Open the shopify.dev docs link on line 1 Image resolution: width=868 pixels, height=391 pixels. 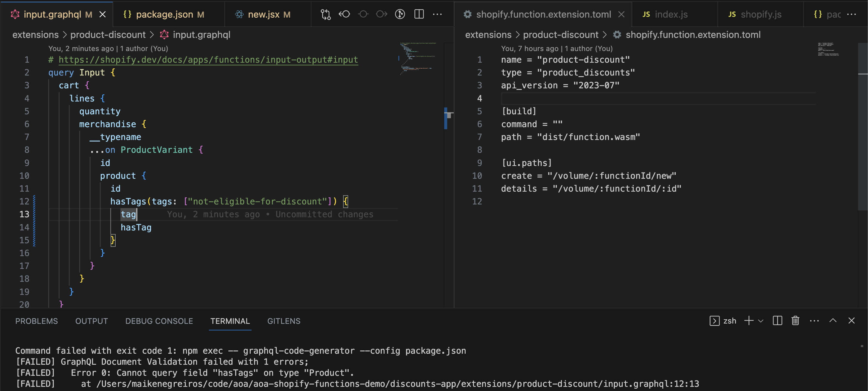click(208, 60)
